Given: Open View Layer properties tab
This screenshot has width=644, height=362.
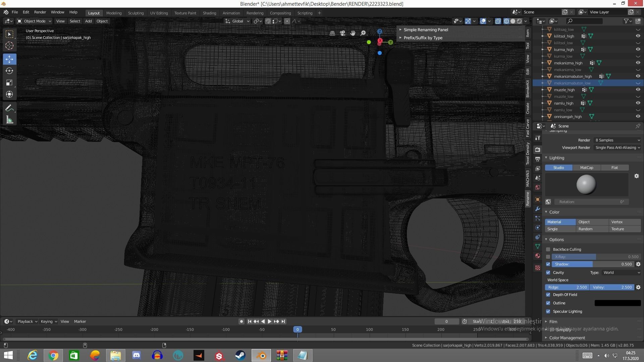Looking at the screenshot, I should click(x=538, y=168).
